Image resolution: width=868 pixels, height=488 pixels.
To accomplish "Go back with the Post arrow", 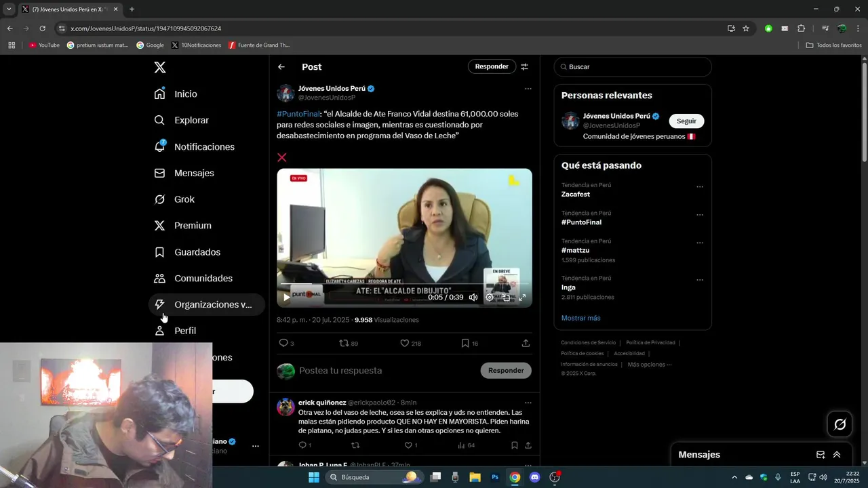I will (x=281, y=67).
